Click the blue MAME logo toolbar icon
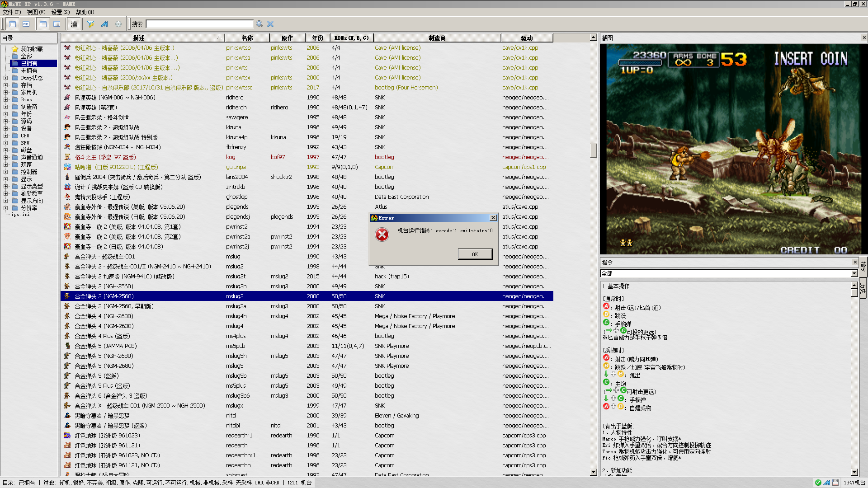Viewport: 868px width, 488px height. tap(104, 24)
